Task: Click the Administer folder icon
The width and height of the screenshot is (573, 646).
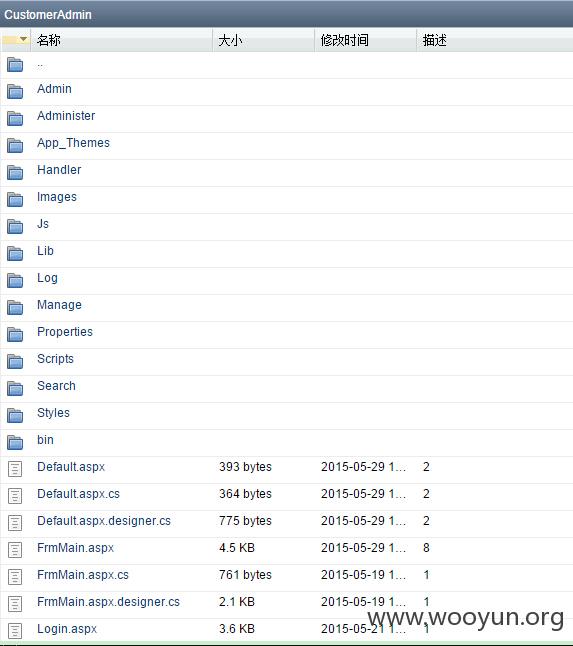Action: (x=15, y=119)
